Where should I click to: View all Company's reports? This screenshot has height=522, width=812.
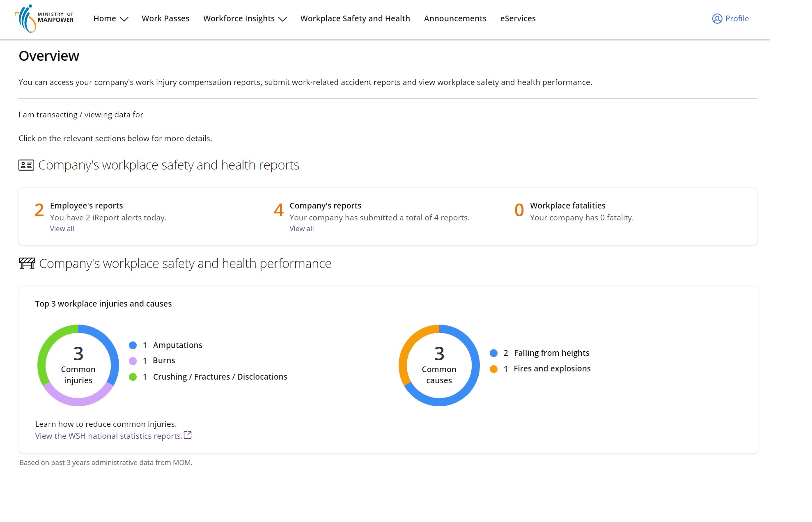pos(302,229)
